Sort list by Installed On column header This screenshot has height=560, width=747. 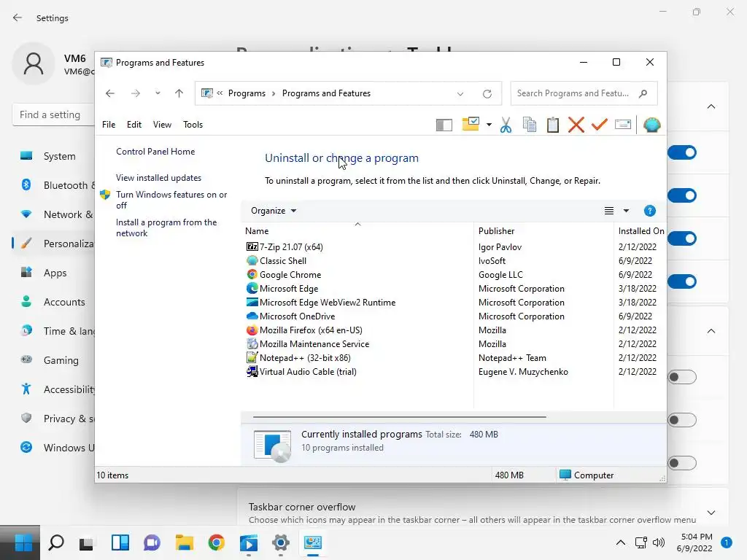(x=640, y=231)
